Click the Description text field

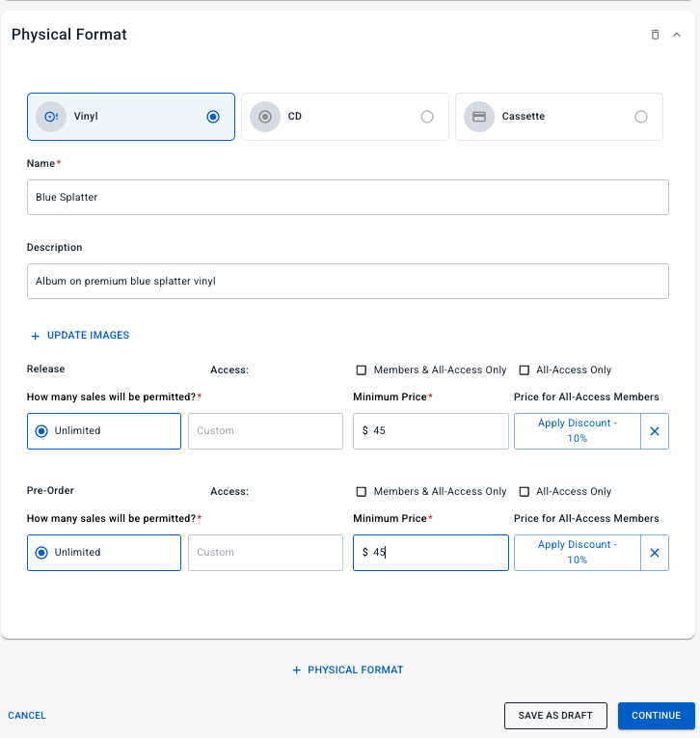(347, 282)
